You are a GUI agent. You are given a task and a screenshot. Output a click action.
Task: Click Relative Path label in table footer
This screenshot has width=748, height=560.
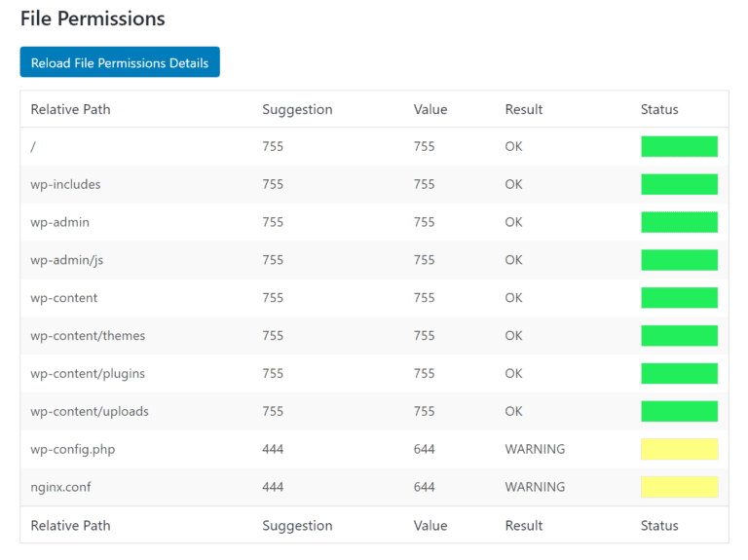coord(70,525)
